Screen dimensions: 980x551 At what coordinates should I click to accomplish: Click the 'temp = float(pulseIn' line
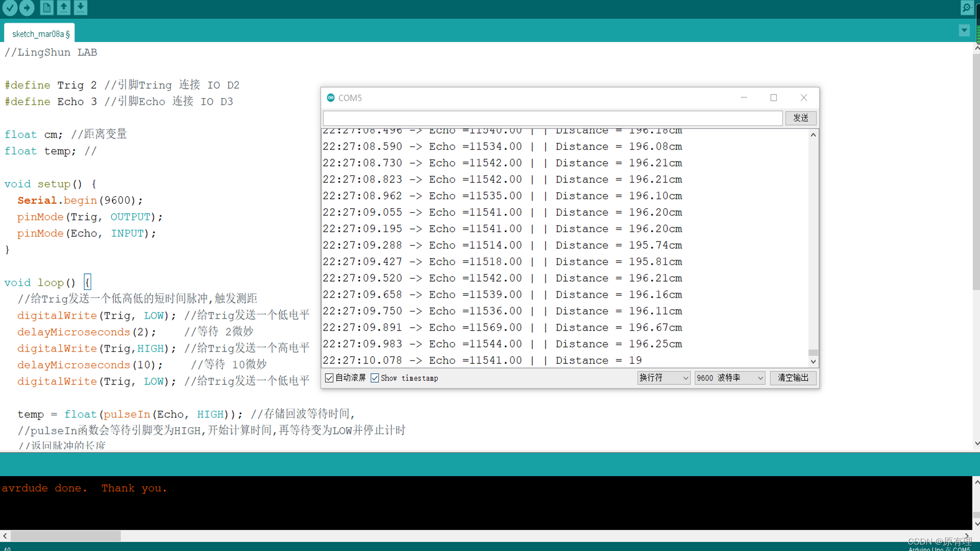click(186, 414)
